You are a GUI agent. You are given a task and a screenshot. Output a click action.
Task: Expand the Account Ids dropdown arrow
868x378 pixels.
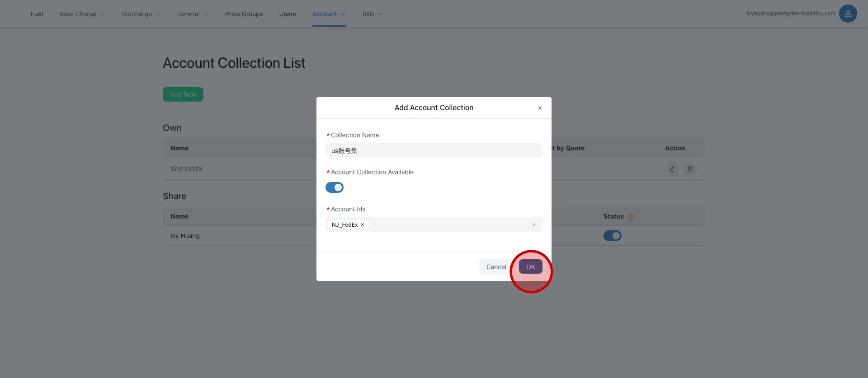pyautogui.click(x=533, y=224)
